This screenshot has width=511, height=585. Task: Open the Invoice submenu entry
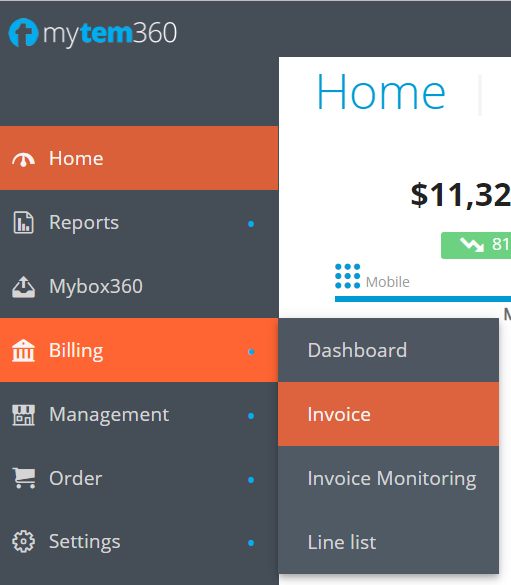coord(388,414)
